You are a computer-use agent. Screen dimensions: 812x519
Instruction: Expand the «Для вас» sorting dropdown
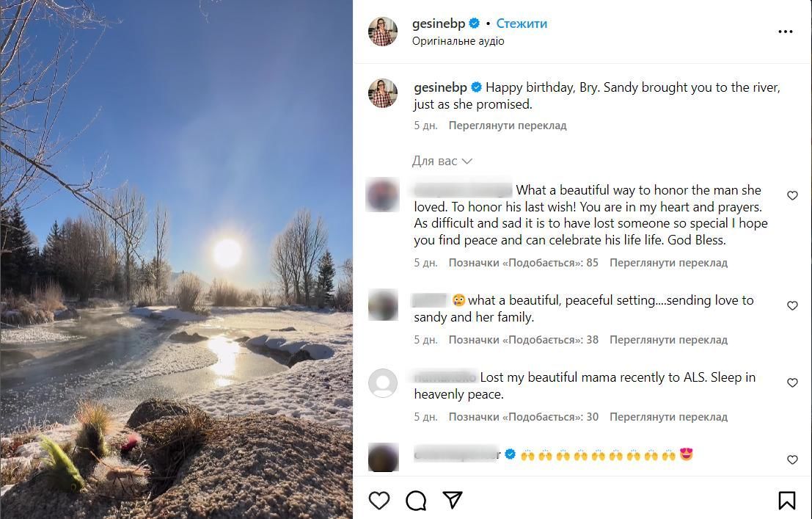[435, 160]
